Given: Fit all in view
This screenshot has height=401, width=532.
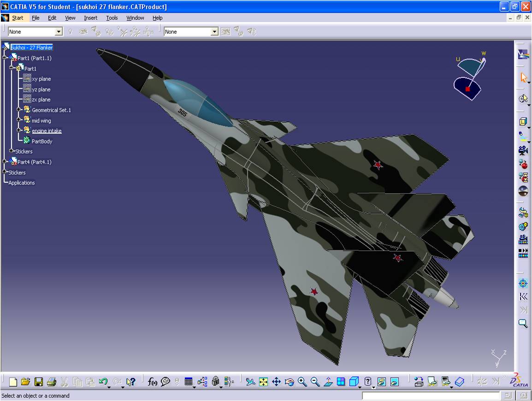Looking at the screenshot, I should point(263,382).
